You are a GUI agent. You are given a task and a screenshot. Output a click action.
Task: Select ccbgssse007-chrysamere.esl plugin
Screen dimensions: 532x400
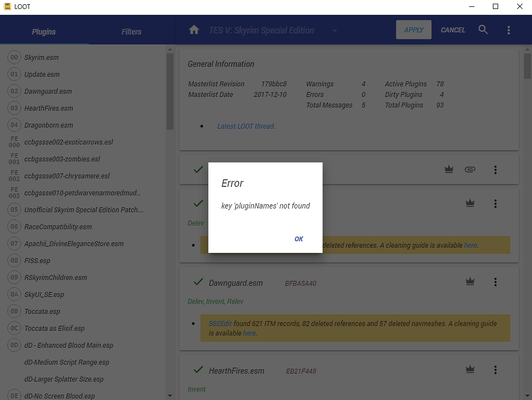coord(83,176)
